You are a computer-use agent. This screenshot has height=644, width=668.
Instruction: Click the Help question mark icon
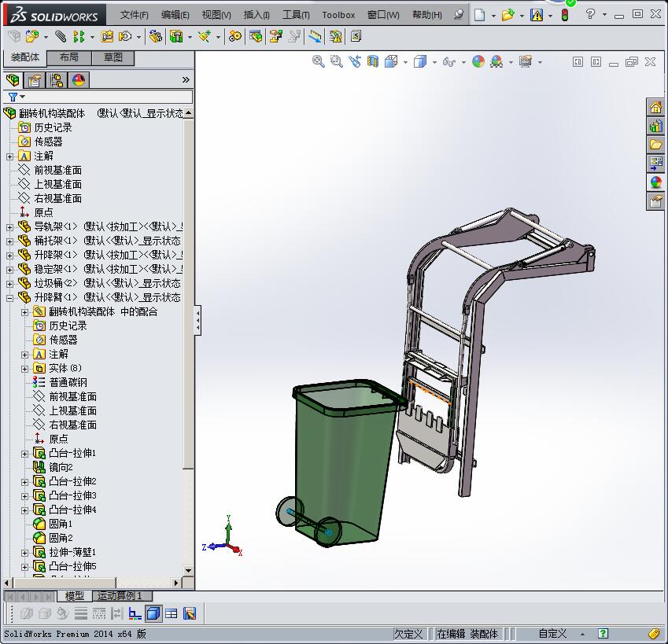590,14
